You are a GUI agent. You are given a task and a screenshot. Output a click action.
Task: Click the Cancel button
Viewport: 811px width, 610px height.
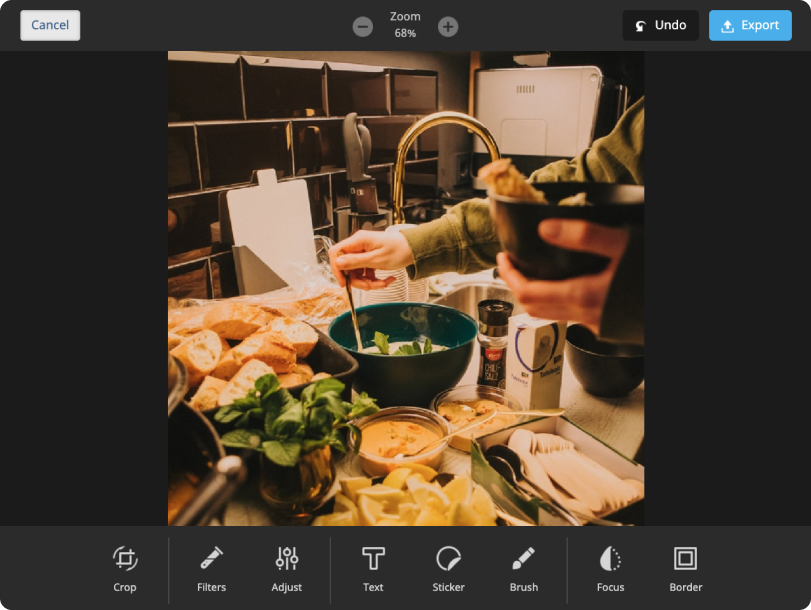(50, 25)
